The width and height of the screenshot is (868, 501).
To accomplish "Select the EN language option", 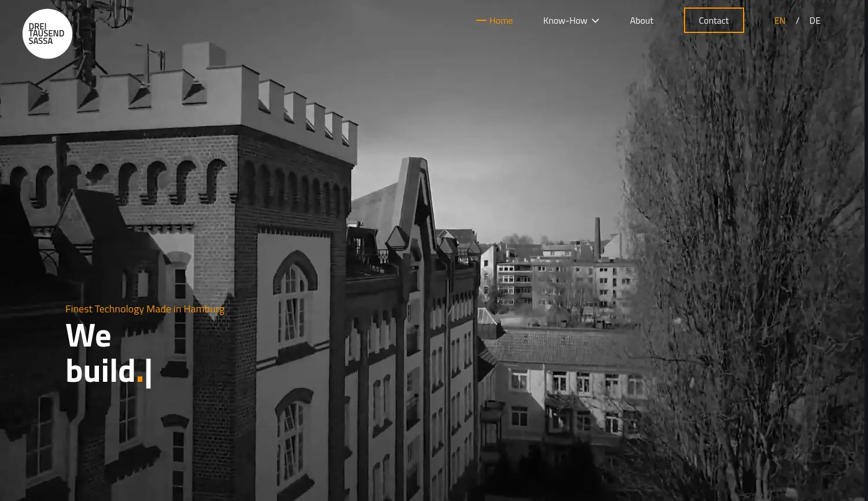I will (779, 20).
